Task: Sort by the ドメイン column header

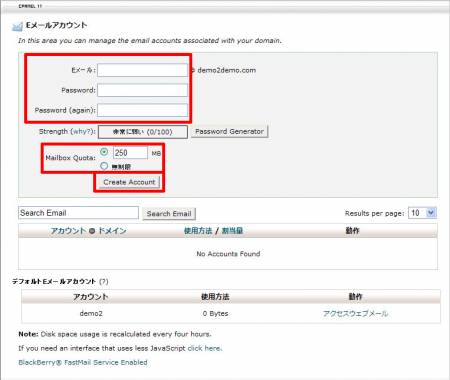Action: click(112, 231)
